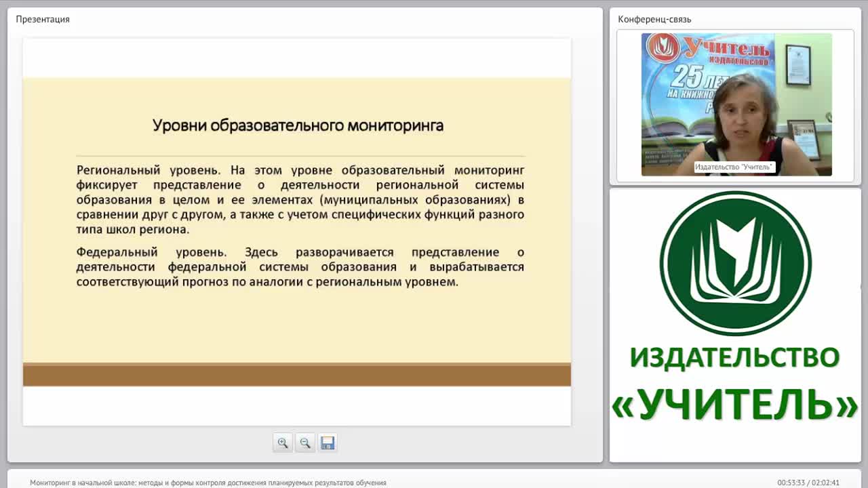The height and width of the screenshot is (488, 868).
Task: Click the slide heading Уровни образовательного мониторинга
Action: 298,125
